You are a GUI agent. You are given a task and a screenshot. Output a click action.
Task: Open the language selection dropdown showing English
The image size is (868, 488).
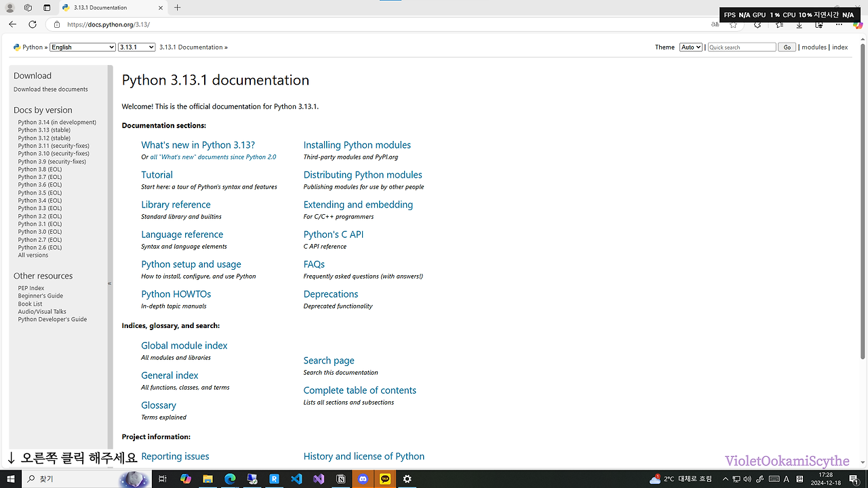(83, 47)
